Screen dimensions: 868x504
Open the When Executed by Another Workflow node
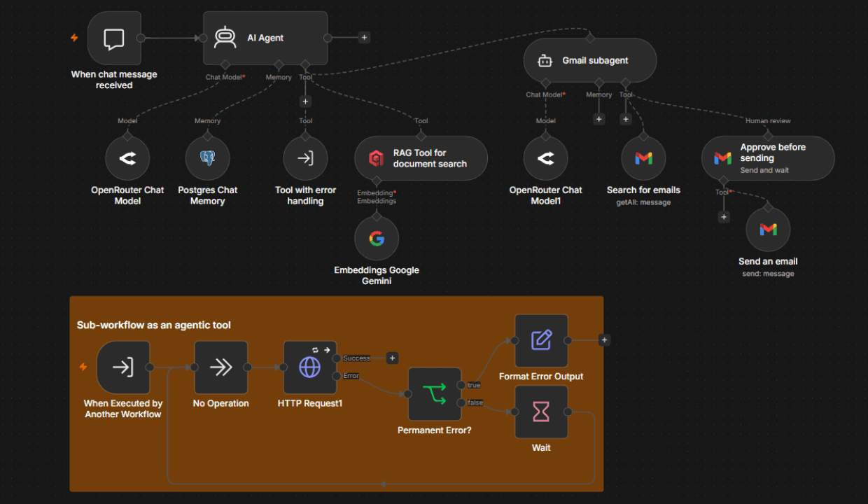pos(123,367)
